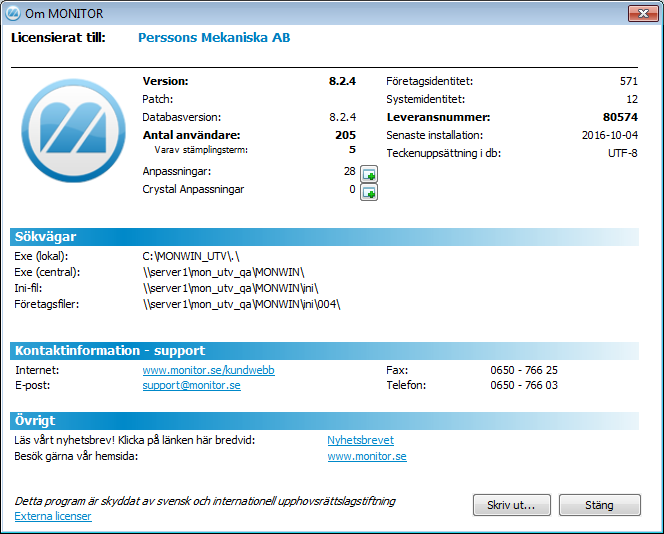
Task: Click the E-post label
Action: point(33,385)
